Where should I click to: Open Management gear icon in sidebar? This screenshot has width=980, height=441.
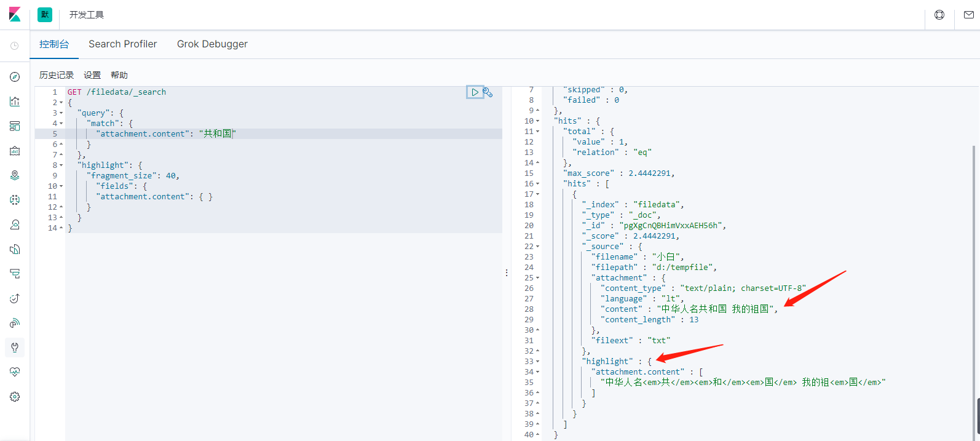click(x=15, y=397)
